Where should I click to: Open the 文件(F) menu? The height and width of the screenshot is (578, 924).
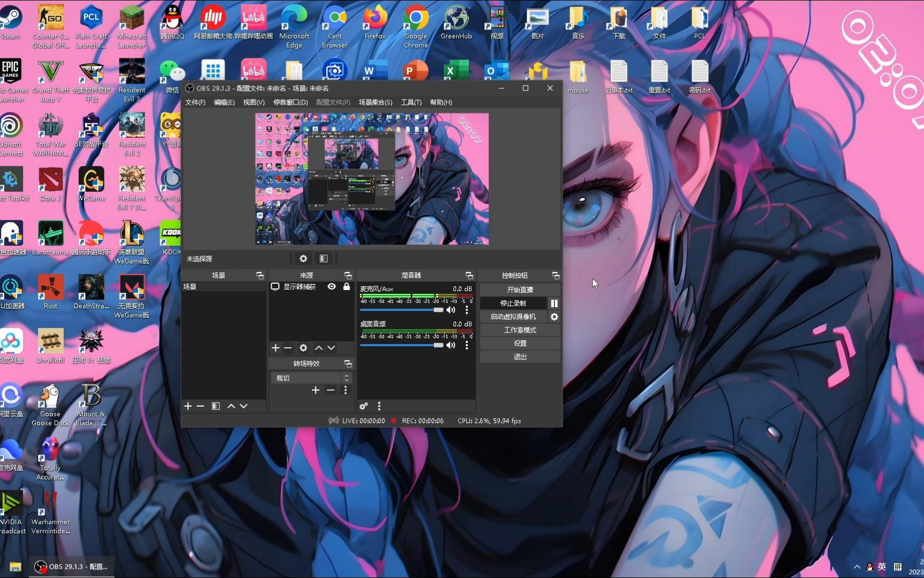point(195,102)
